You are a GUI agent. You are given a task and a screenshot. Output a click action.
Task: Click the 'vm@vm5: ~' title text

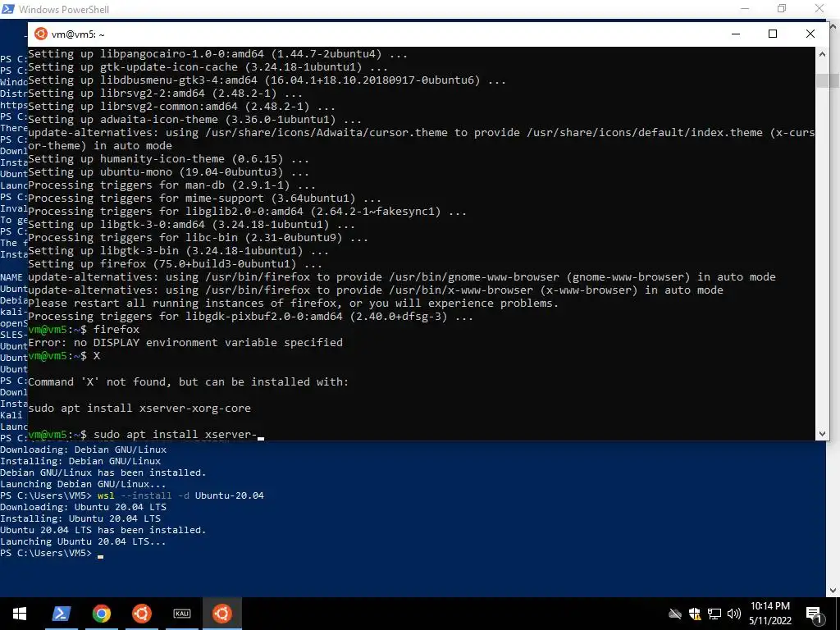point(78,34)
